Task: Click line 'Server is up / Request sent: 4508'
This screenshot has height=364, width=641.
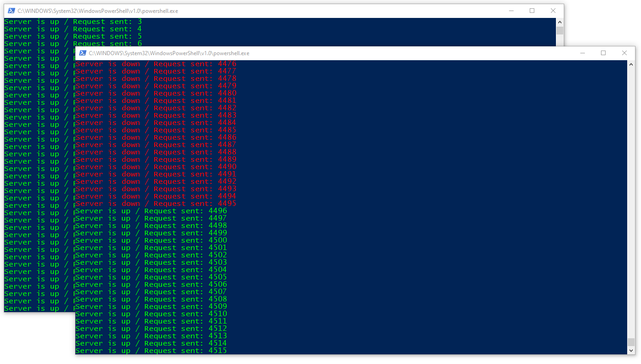Action: click(x=151, y=299)
